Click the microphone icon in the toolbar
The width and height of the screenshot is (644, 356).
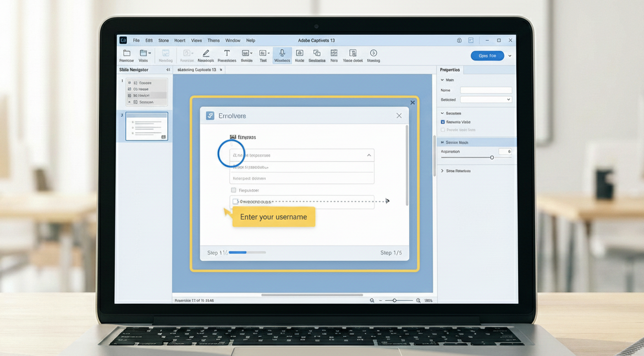pyautogui.click(x=282, y=53)
